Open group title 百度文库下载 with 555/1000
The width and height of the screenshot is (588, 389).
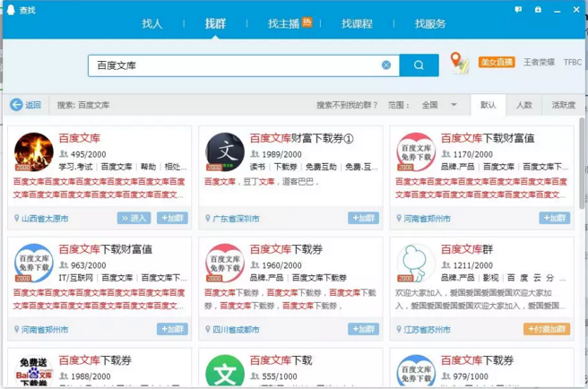point(281,360)
